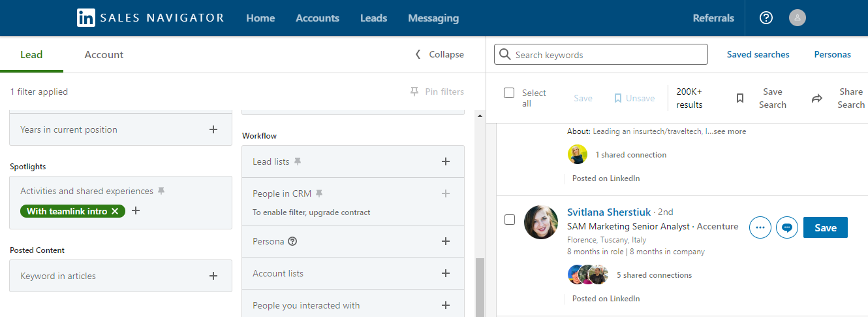The height and width of the screenshot is (317, 868).
Task: Go to Messaging in the top navigation
Action: point(433,18)
